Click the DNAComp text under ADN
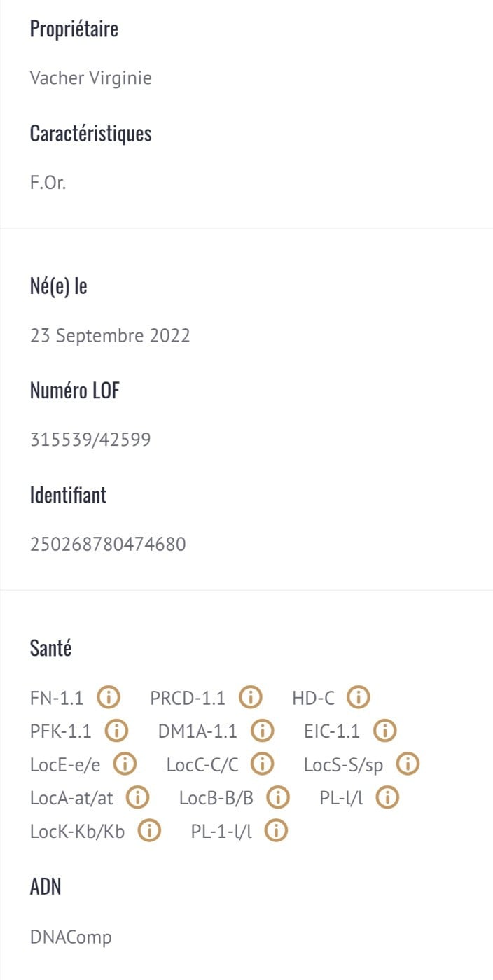The height and width of the screenshot is (980, 493). pyautogui.click(x=71, y=937)
